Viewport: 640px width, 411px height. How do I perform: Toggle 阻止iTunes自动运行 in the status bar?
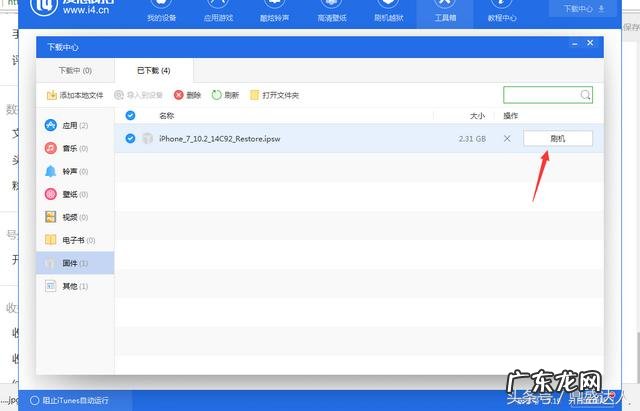coord(70,400)
